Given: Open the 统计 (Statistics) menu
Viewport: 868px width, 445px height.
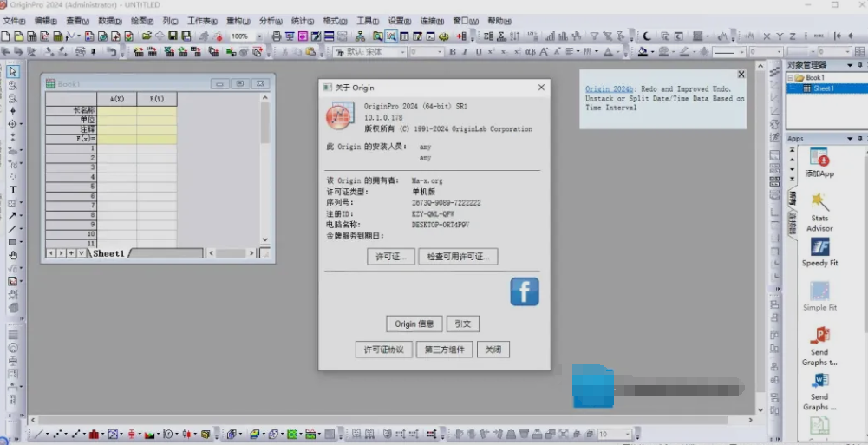Looking at the screenshot, I should (x=303, y=21).
